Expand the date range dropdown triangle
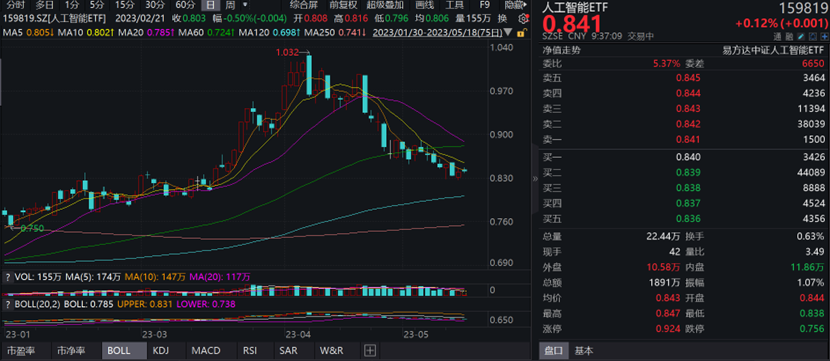The image size is (830, 361). (509, 32)
